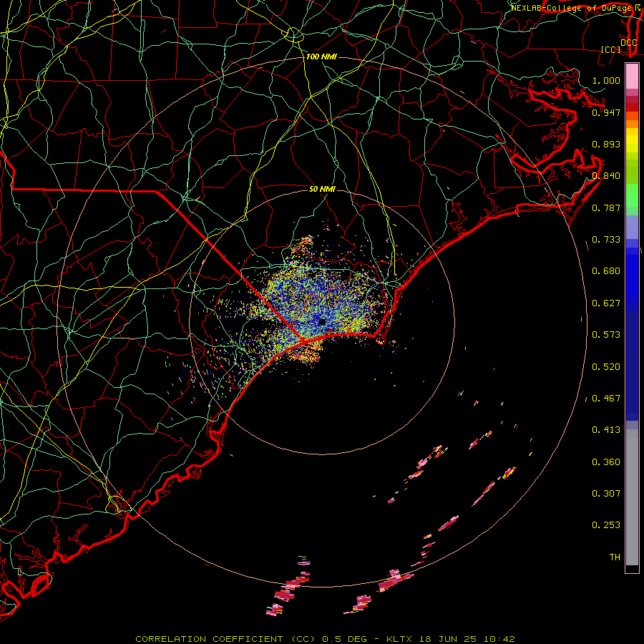Click the Correlation Coefficient product caption
Image resolution: width=644 pixels, height=644 pixels.
326,639
